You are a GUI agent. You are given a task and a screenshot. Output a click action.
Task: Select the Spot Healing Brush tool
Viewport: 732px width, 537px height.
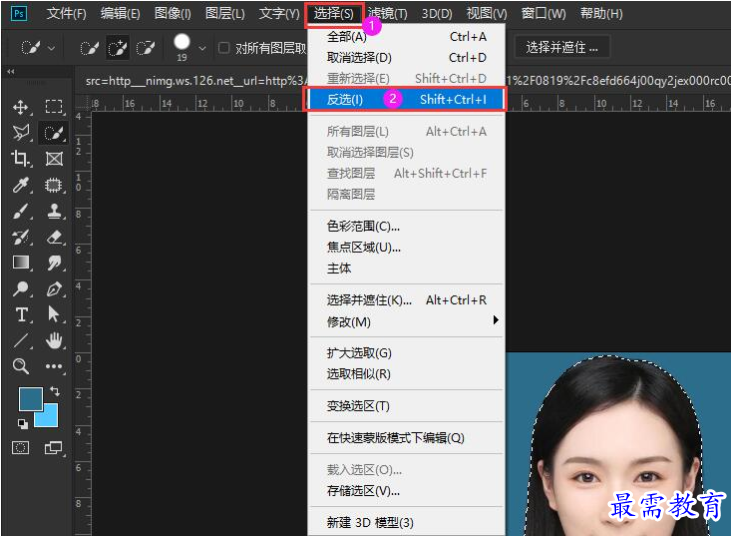click(x=53, y=185)
